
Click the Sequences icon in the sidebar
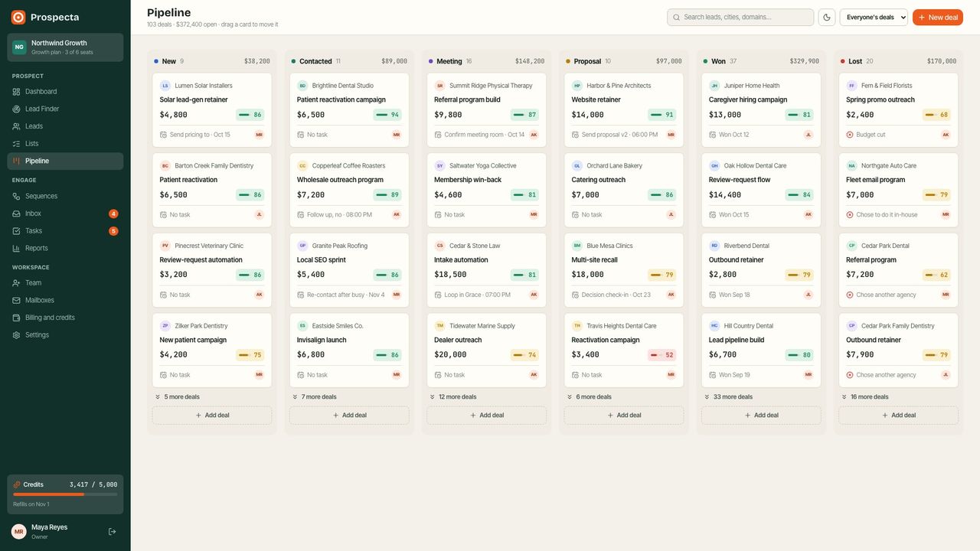(17, 196)
